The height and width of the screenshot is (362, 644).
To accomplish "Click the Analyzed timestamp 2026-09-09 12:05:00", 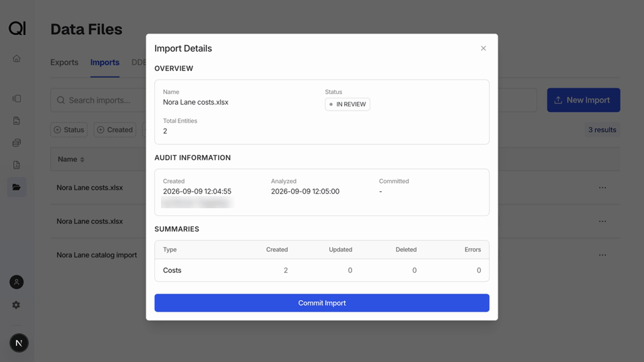I will (x=305, y=191).
